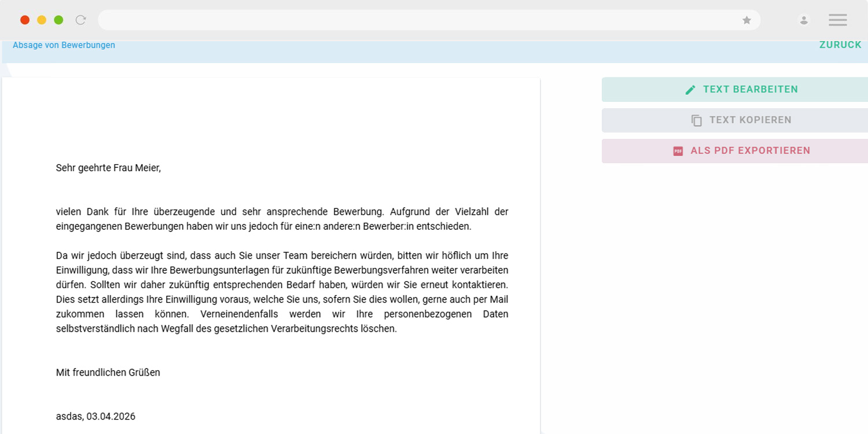Close the window with the red button
This screenshot has height=434, width=868.
[25, 20]
